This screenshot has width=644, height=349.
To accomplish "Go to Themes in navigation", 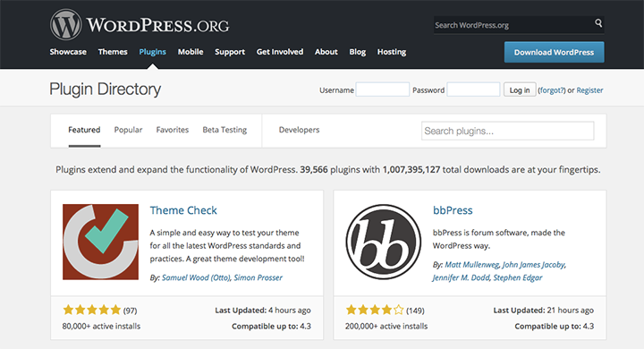I will click(113, 52).
